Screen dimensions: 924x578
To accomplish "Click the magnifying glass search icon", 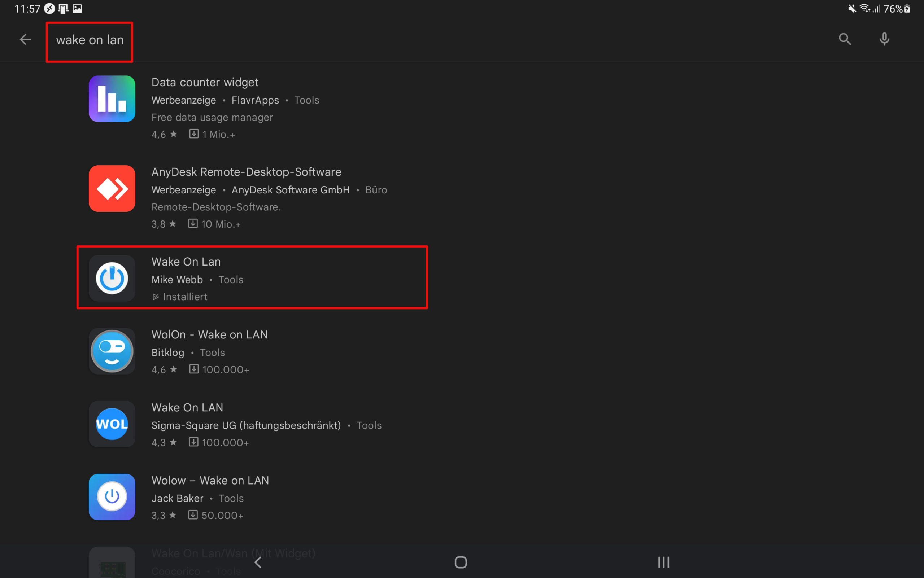I will point(845,39).
